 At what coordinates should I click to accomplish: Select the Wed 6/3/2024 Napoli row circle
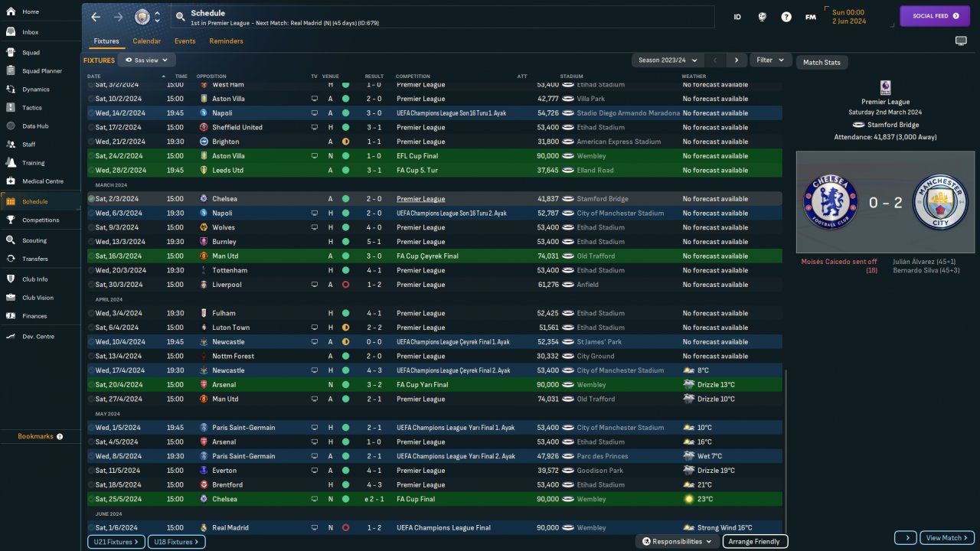pos(91,214)
